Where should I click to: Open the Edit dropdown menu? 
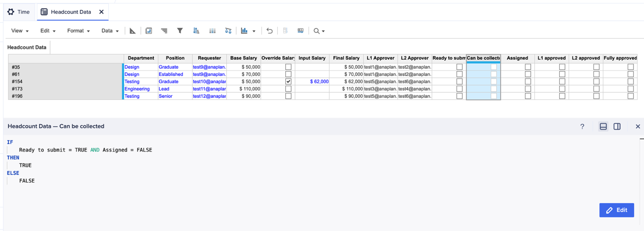tap(48, 31)
